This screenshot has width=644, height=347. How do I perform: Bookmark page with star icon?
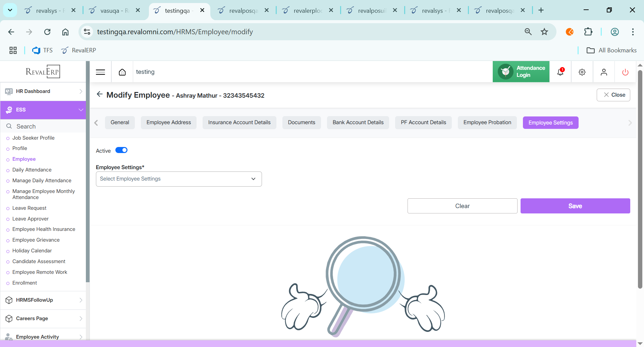(x=544, y=32)
